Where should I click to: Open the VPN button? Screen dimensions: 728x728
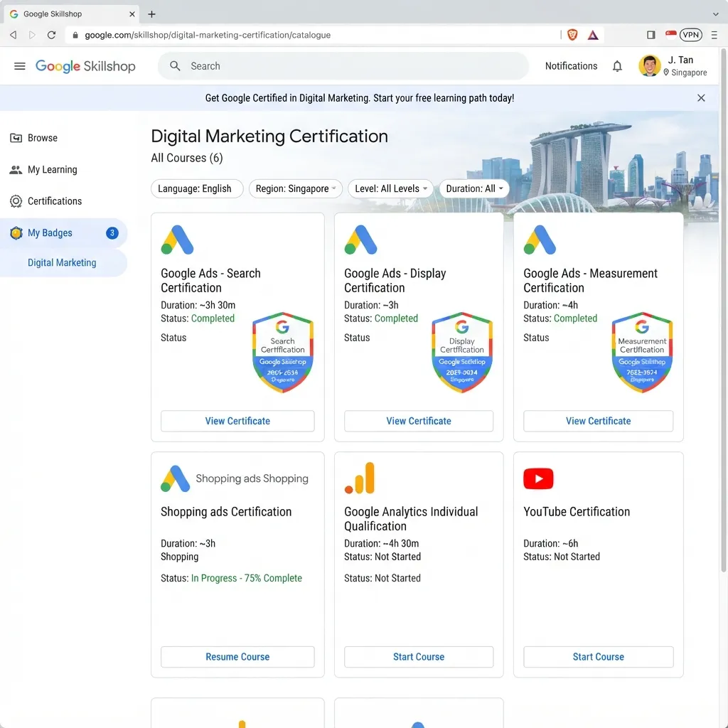click(691, 35)
